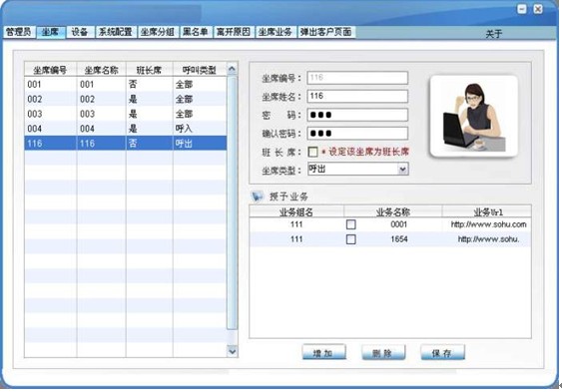The width and height of the screenshot is (562, 392).
Task: Click the 坐席名称 column header
Action: pos(101,70)
